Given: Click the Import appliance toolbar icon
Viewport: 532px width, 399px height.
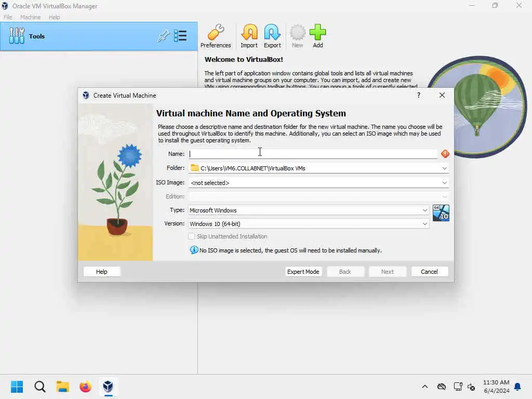Looking at the screenshot, I should [249, 36].
